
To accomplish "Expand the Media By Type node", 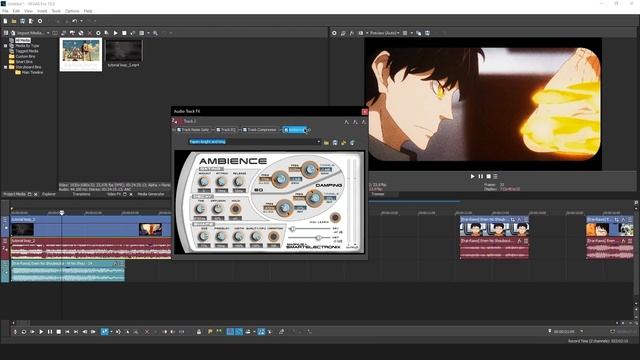I will point(6,46).
